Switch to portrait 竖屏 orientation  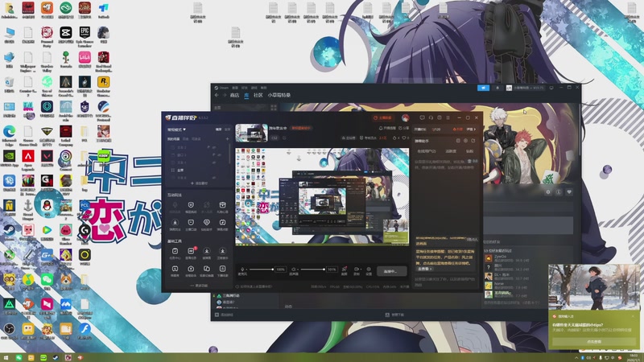tap(227, 130)
